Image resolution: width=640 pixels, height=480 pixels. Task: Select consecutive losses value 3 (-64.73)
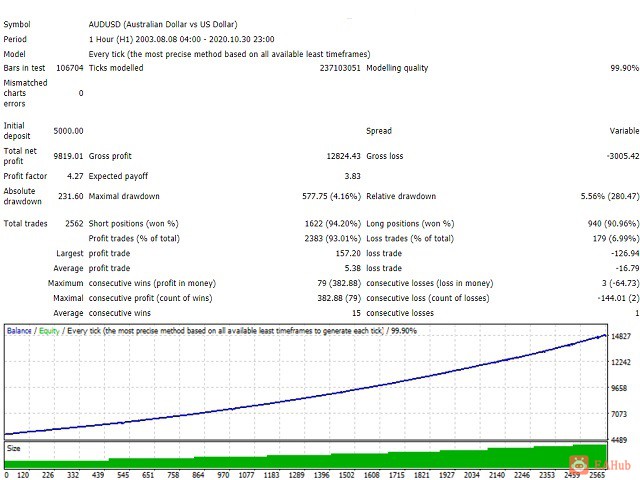[620, 283]
